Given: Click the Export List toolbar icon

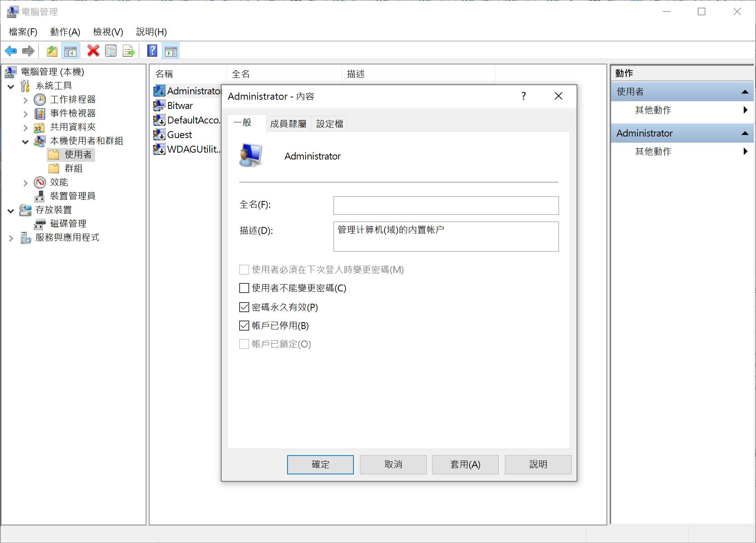Looking at the screenshot, I should click(129, 51).
